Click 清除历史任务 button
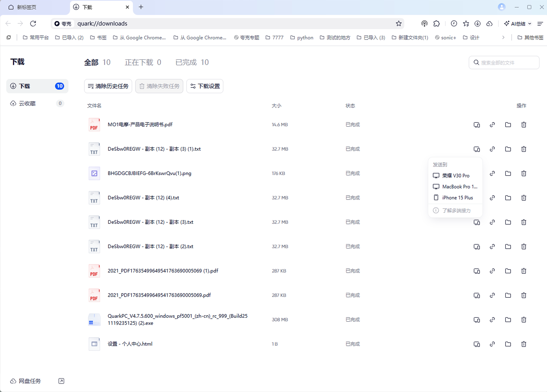 click(x=108, y=86)
